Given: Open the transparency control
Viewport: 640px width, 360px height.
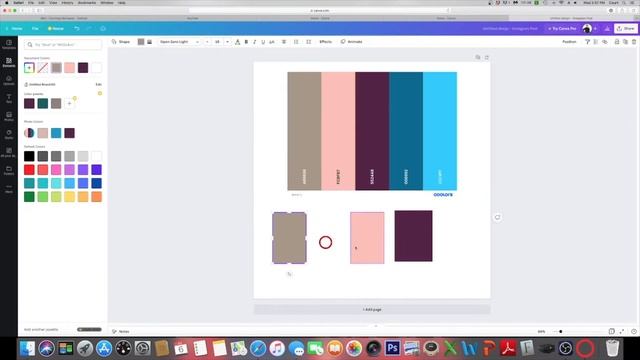Looking at the screenshot, I should click(x=596, y=42).
